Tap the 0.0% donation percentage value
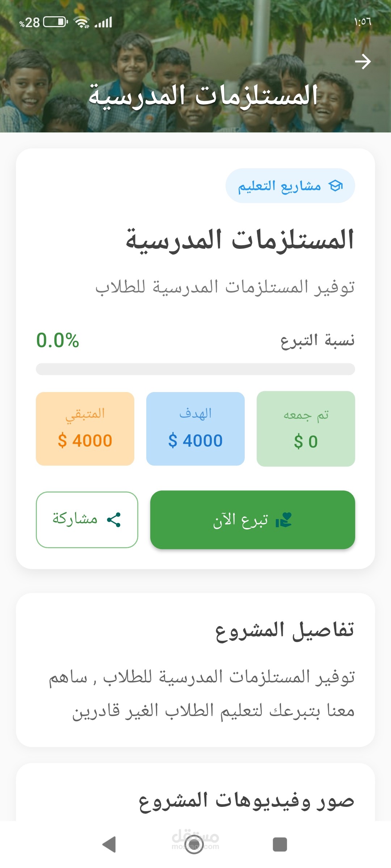Image resolution: width=391 pixels, height=868 pixels. tap(58, 340)
